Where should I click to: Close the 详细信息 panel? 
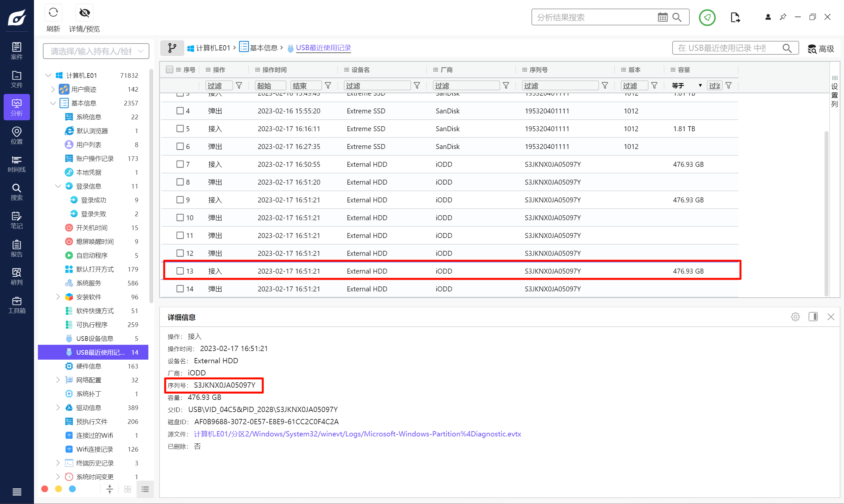(831, 317)
